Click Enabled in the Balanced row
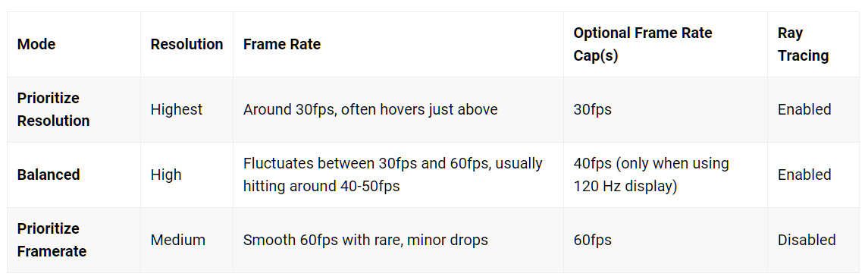The width and height of the screenshot is (868, 280). 804,175
